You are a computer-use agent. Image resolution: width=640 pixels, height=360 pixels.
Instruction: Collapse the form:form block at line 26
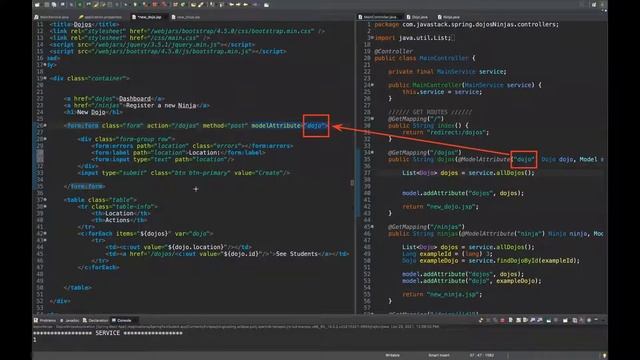point(45,125)
